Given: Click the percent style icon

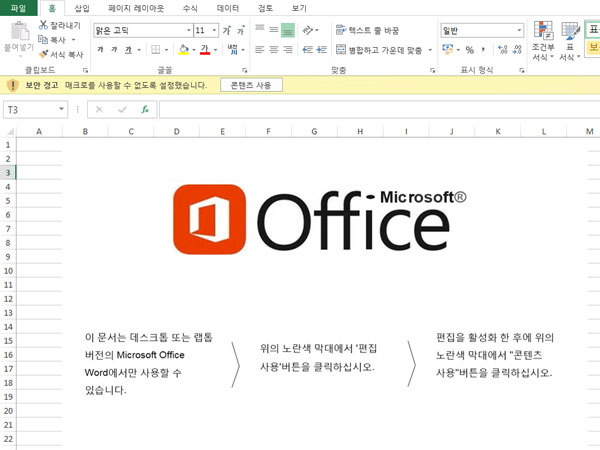Looking at the screenshot, I should tap(470, 50).
